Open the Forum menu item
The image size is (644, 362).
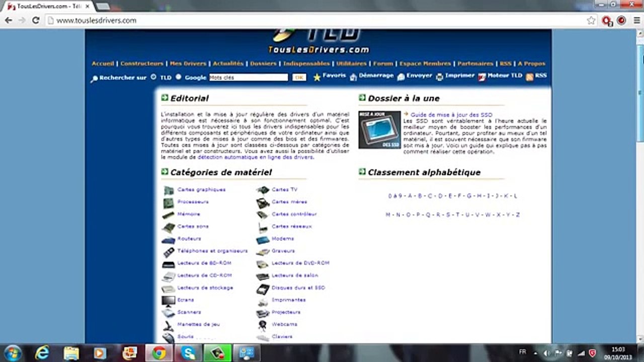coord(383,64)
